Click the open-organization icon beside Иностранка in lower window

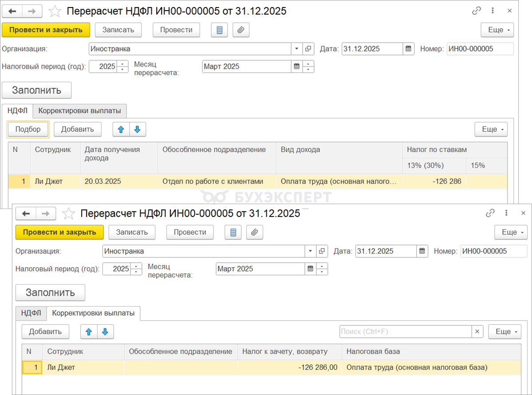tap(322, 251)
